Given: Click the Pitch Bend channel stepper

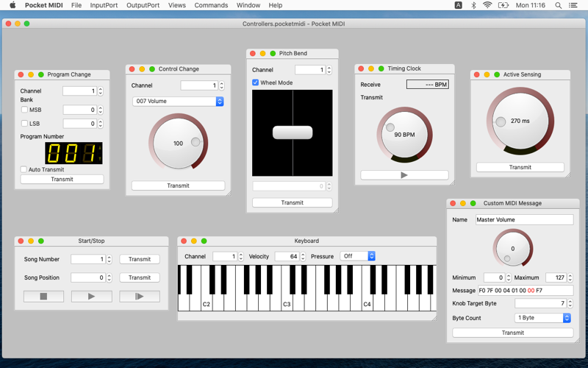Looking at the screenshot, I should click(329, 70).
